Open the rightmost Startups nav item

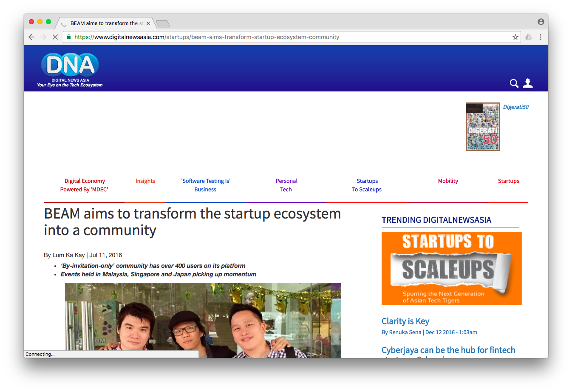click(x=509, y=181)
